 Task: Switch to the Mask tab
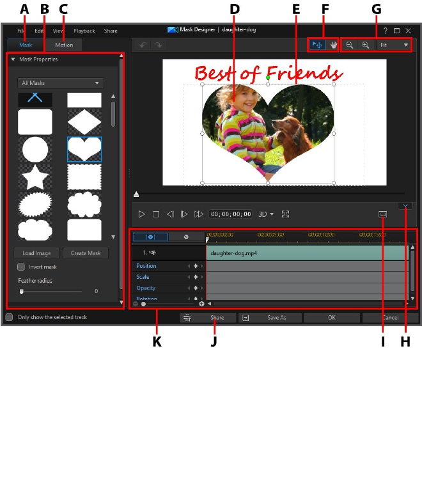tap(26, 45)
